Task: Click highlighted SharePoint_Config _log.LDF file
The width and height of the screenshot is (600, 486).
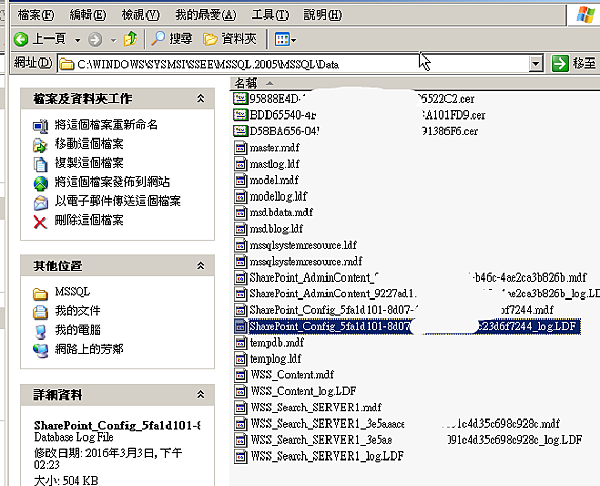Action: pyautogui.click(x=415, y=326)
